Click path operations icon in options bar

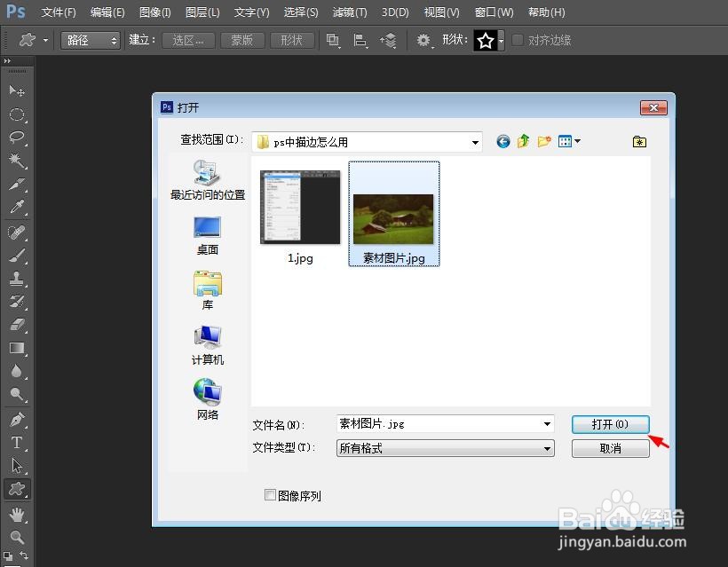pos(333,40)
